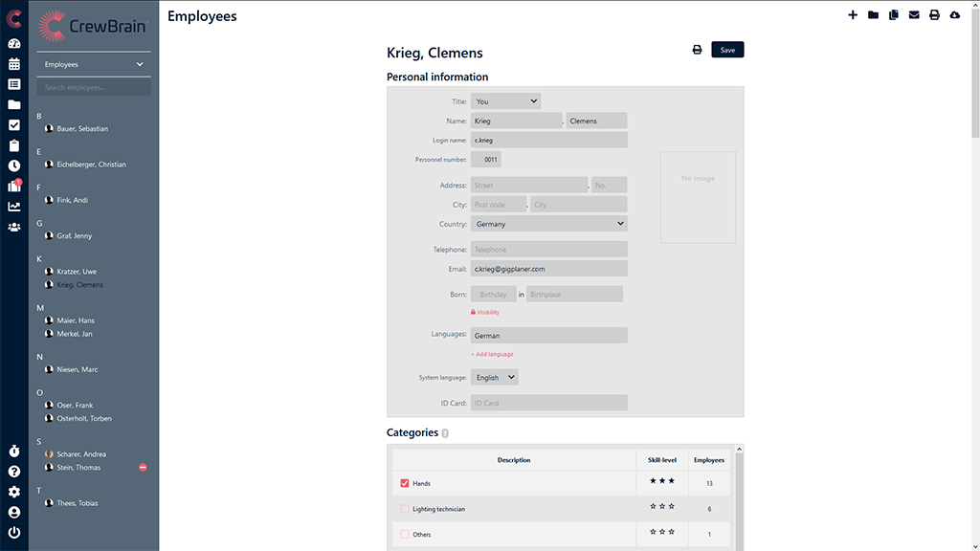The height and width of the screenshot is (551, 980).
Task: Click the cloud download icon
Action: [954, 15]
